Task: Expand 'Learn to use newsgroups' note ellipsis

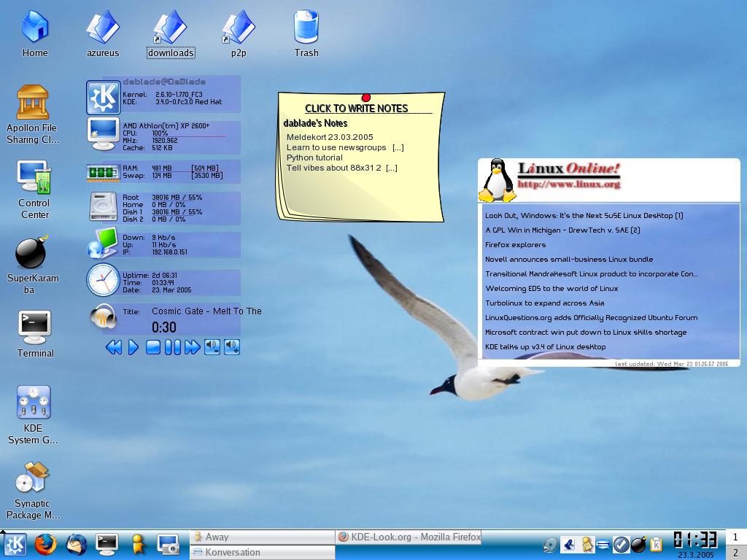Action: [x=398, y=147]
